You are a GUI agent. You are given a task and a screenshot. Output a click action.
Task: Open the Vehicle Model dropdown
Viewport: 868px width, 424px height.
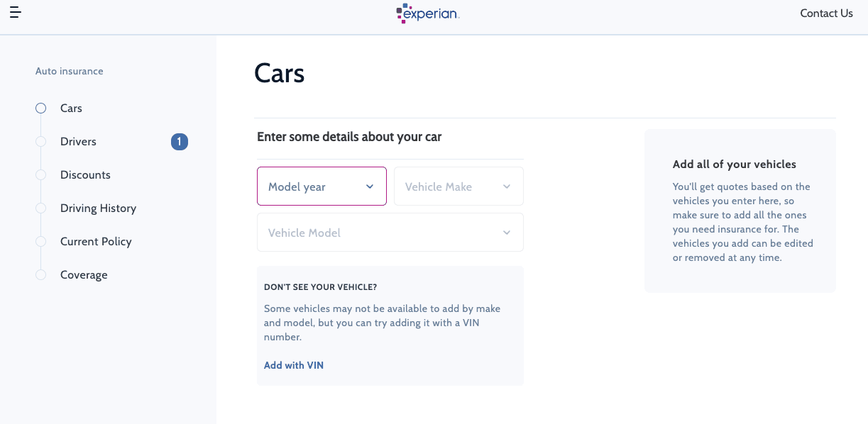(390, 232)
